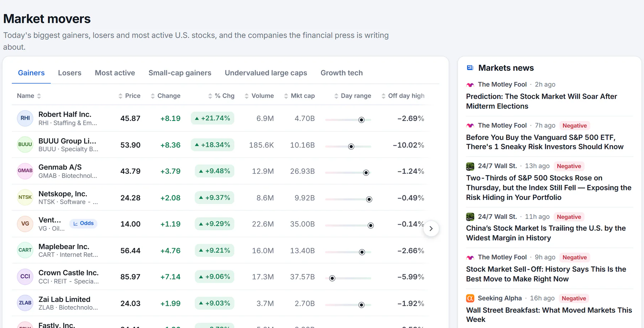
Task: Open Genmab A/S stock page
Action: point(60,167)
